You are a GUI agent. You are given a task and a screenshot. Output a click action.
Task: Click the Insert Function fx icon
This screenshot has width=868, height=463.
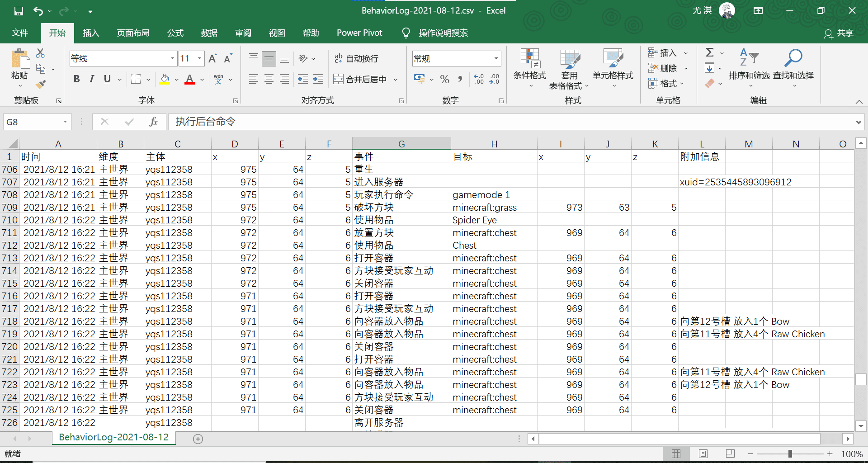click(x=153, y=122)
